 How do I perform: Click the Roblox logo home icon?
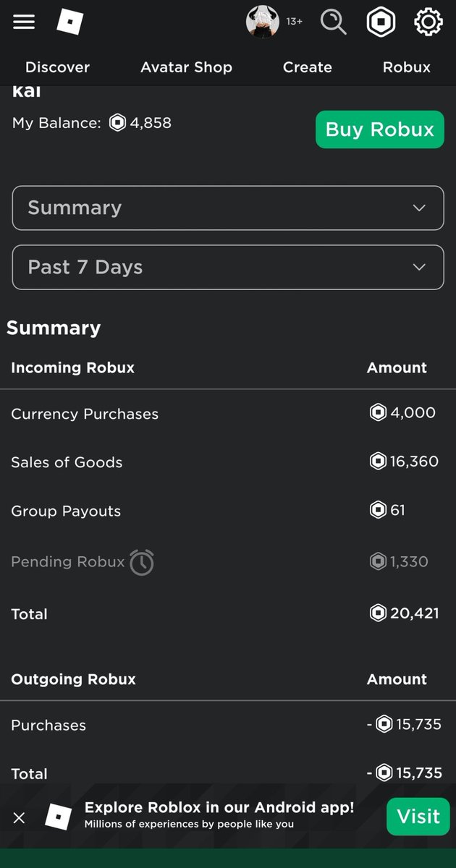70,22
